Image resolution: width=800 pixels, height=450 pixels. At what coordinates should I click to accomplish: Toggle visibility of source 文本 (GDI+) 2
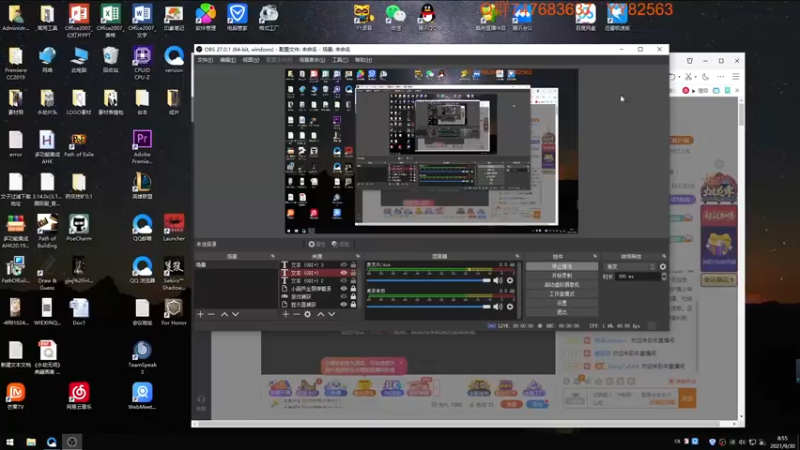(343, 281)
